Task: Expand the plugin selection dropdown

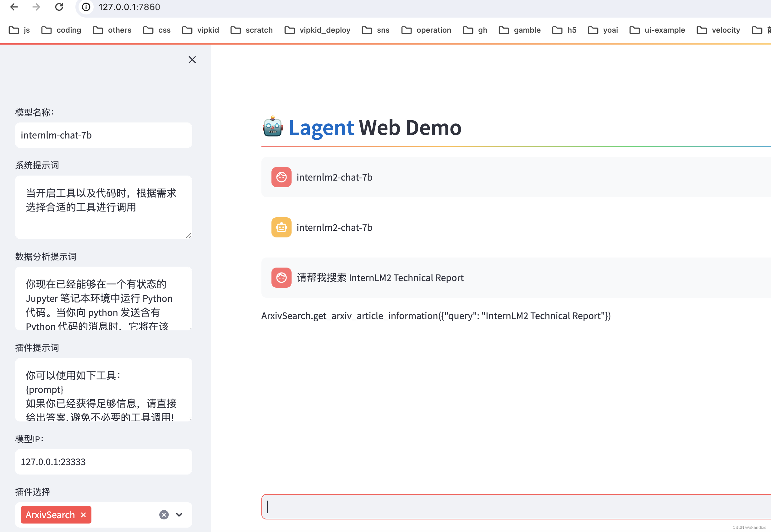Action: pyautogui.click(x=179, y=515)
